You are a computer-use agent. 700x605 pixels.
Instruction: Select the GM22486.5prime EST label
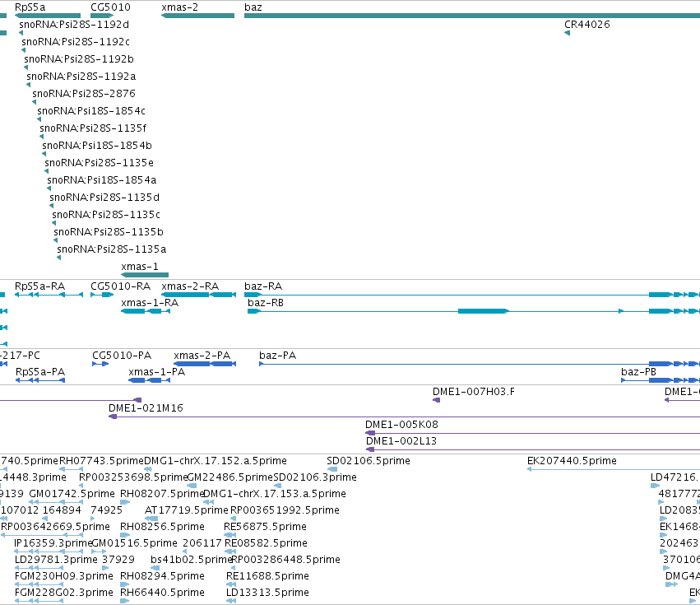point(230,477)
